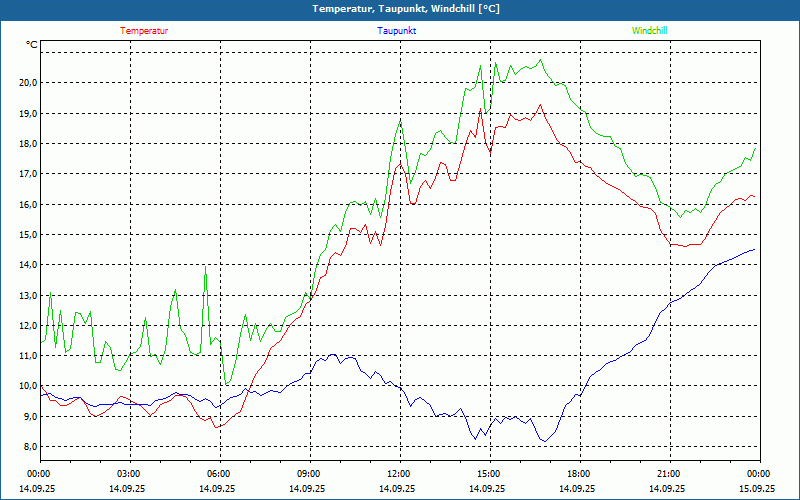The height and width of the screenshot is (500, 800).
Task: Select the 18:00 time axis marker
Action: click(579, 474)
